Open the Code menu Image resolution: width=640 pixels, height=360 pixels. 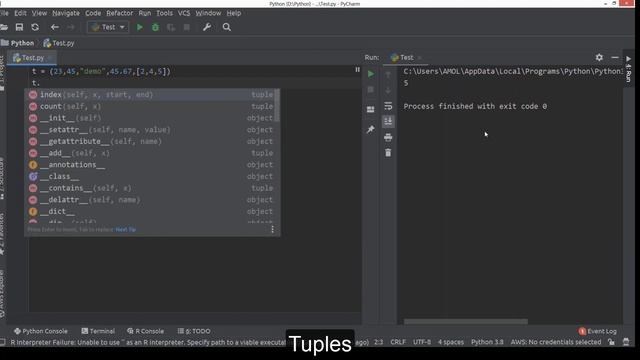[93, 13]
